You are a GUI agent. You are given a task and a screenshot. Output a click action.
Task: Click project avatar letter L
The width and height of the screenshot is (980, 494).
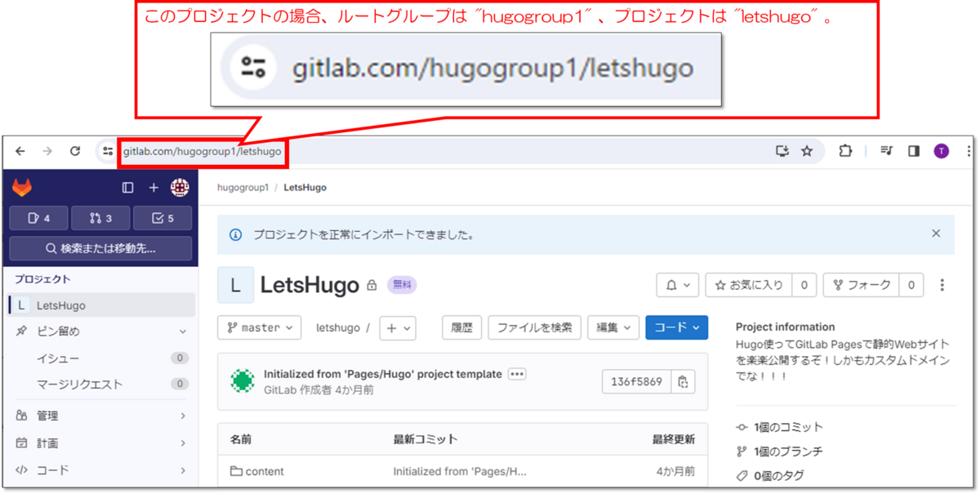235,285
